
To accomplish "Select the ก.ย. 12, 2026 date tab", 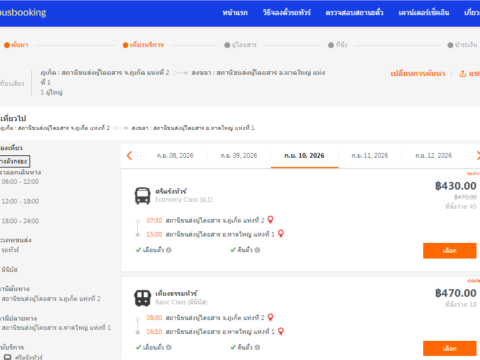I will click(434, 156).
